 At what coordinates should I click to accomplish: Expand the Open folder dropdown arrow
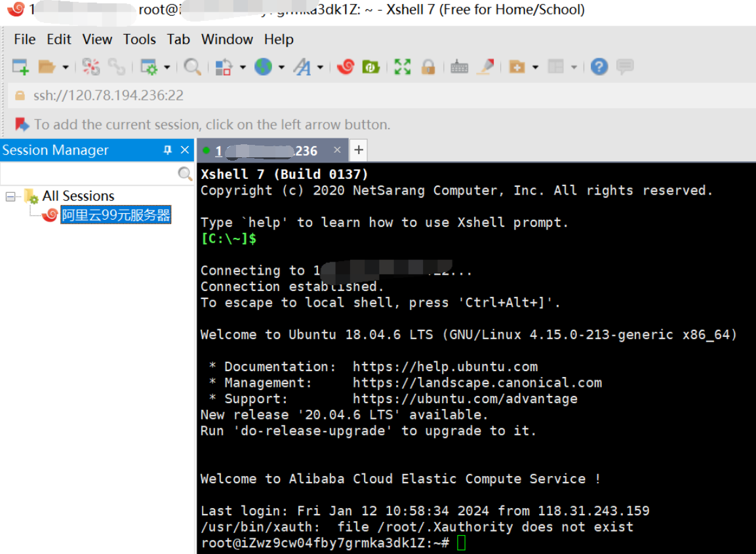pyautogui.click(x=66, y=68)
